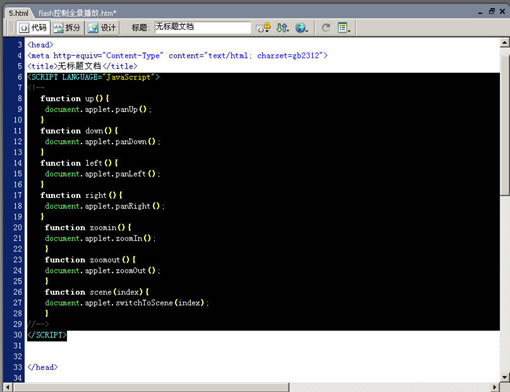Click the horizontal scrollbar left arrow
Image resolution: width=510 pixels, height=392 pixels.
tap(8, 387)
